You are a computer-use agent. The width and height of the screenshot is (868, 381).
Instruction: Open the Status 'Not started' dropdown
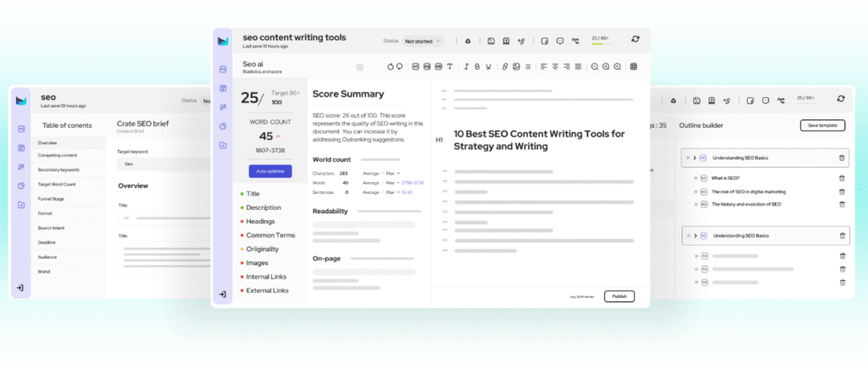click(x=423, y=41)
